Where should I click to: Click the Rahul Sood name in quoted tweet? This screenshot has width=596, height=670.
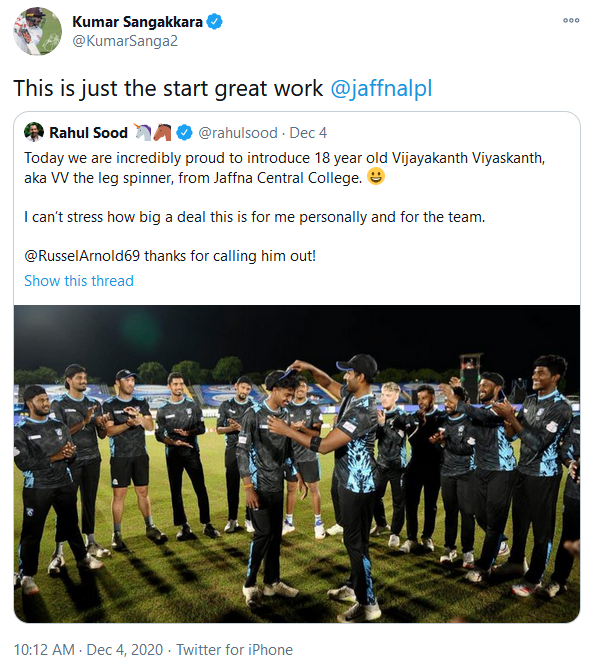[x=88, y=133]
